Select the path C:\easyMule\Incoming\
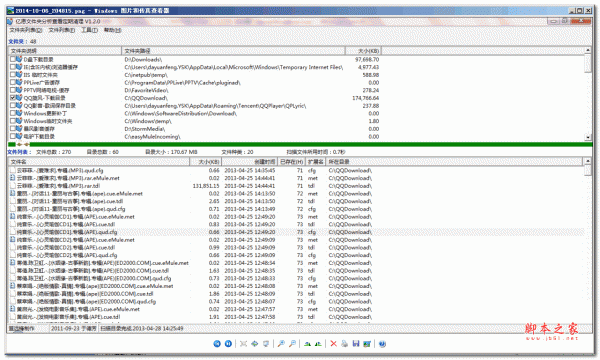 pyautogui.click(x=152, y=136)
